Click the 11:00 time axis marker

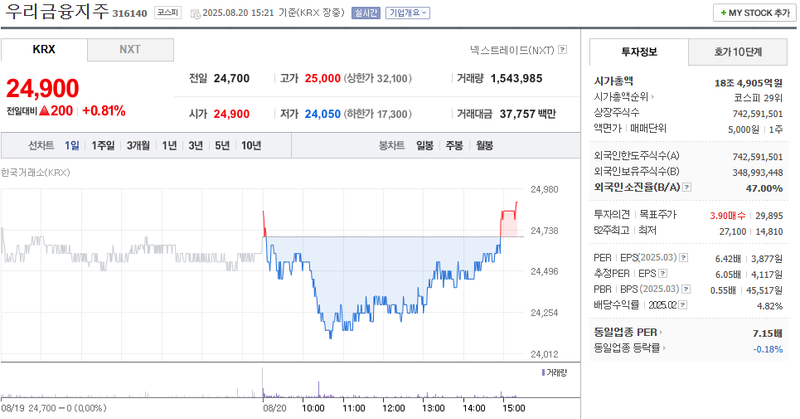click(x=354, y=408)
